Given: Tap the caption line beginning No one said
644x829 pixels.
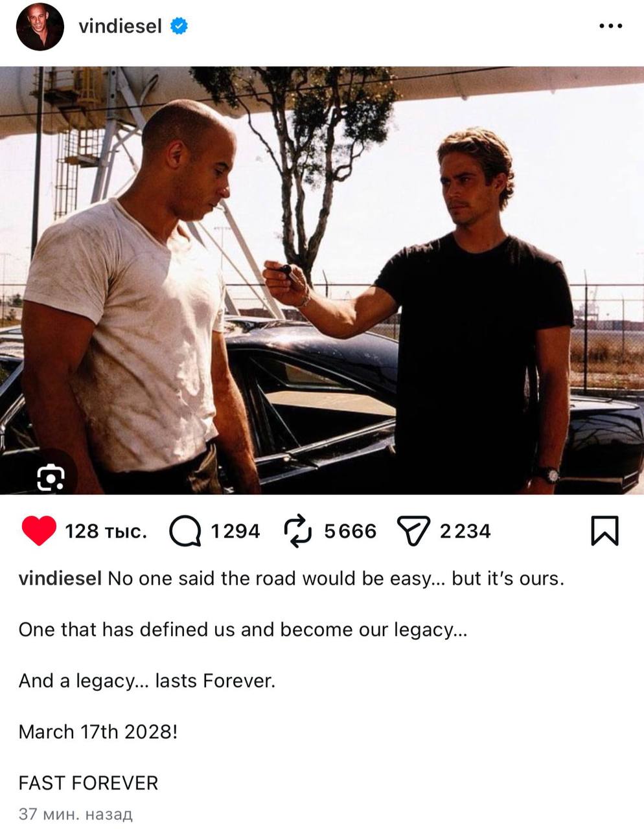Looking at the screenshot, I should click(292, 578).
